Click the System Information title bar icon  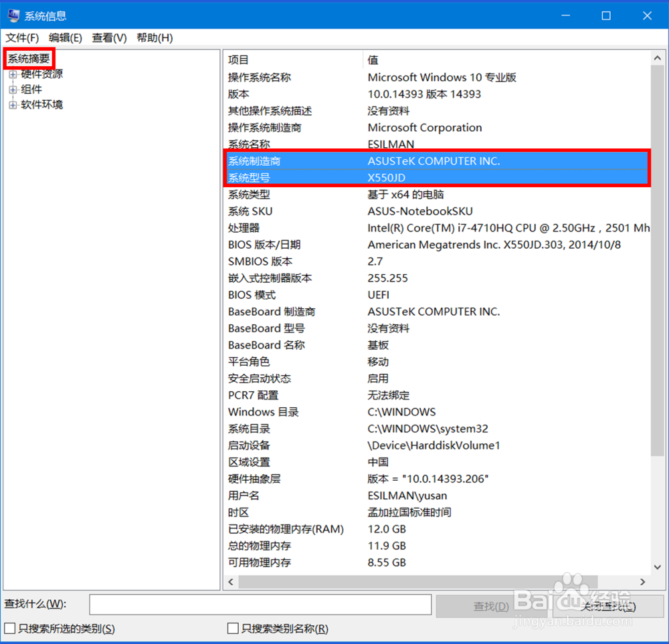coord(13,16)
